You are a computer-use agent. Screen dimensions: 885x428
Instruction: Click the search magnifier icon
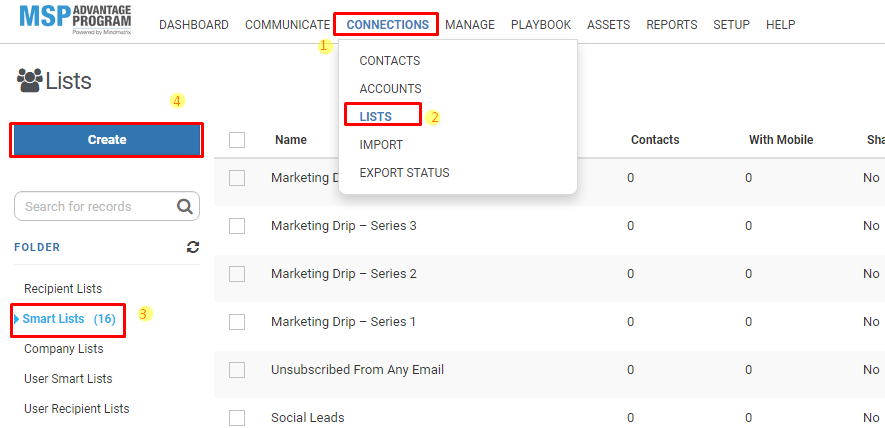point(185,206)
